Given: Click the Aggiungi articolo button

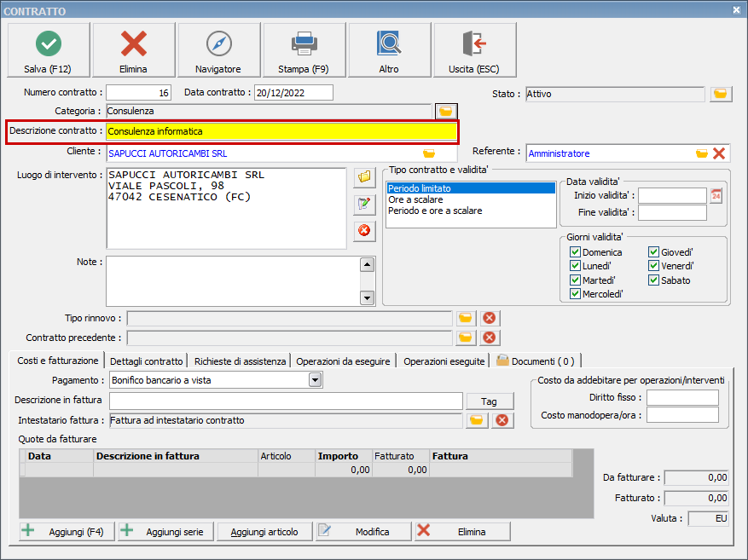Looking at the screenshot, I should pos(264,531).
